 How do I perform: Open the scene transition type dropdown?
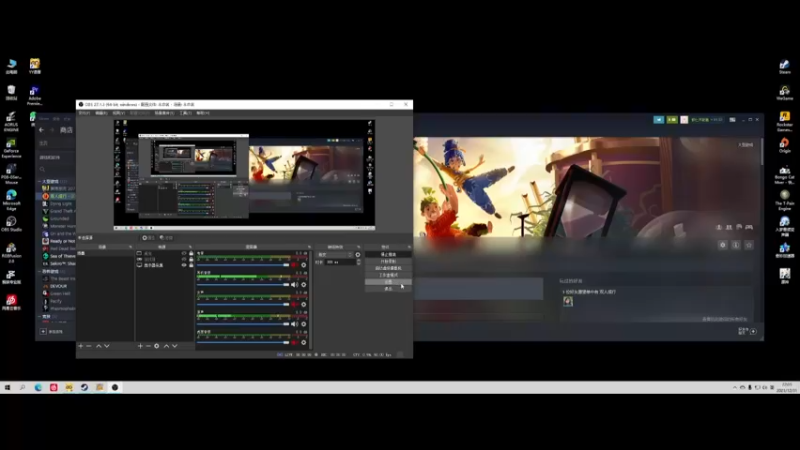pos(334,255)
